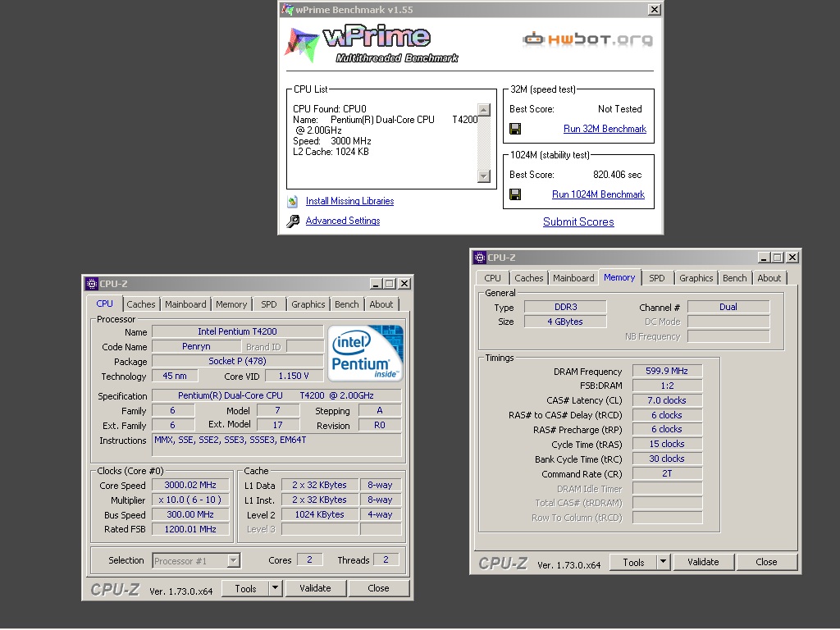840x630 pixels.
Task: Click the Memory tab in right CPU-Z
Action: [x=619, y=277]
